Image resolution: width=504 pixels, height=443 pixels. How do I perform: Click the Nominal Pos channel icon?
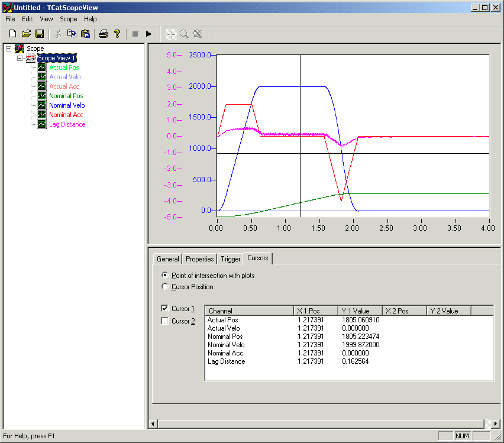pos(42,96)
